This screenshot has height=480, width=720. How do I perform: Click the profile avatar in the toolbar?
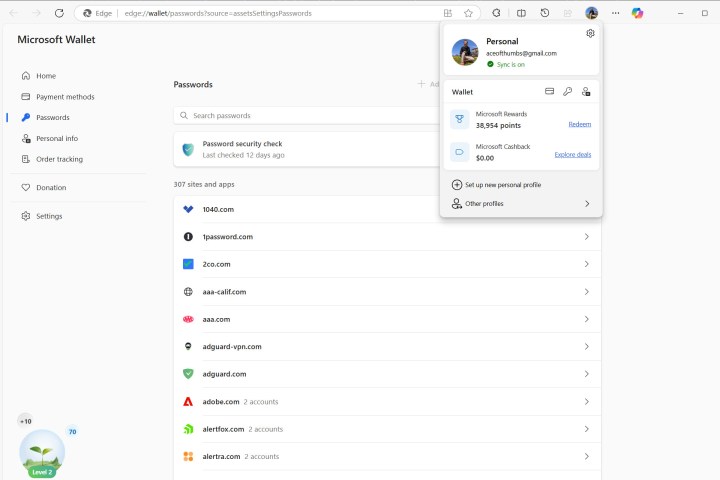(x=591, y=13)
